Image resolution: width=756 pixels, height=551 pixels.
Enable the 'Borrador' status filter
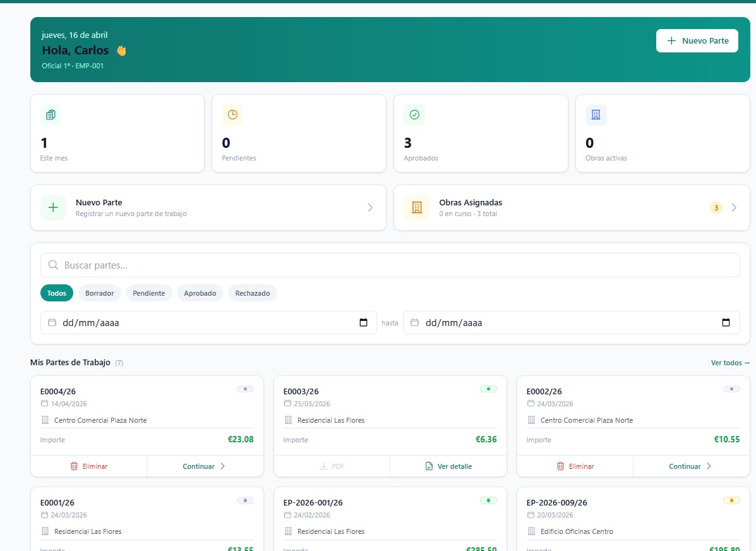tap(99, 293)
